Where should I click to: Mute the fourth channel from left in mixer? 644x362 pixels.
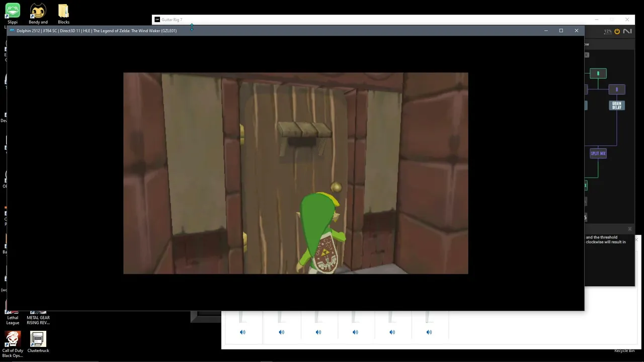tap(355, 332)
